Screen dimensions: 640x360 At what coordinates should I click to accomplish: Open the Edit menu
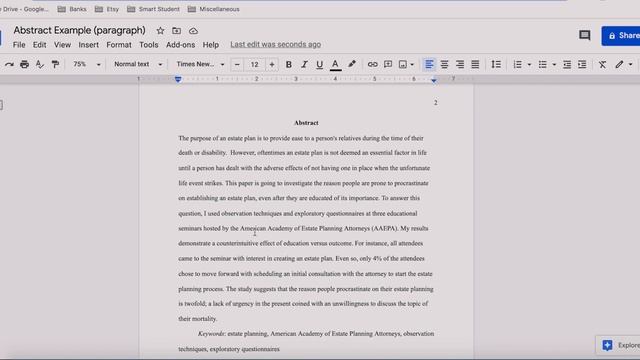point(40,45)
